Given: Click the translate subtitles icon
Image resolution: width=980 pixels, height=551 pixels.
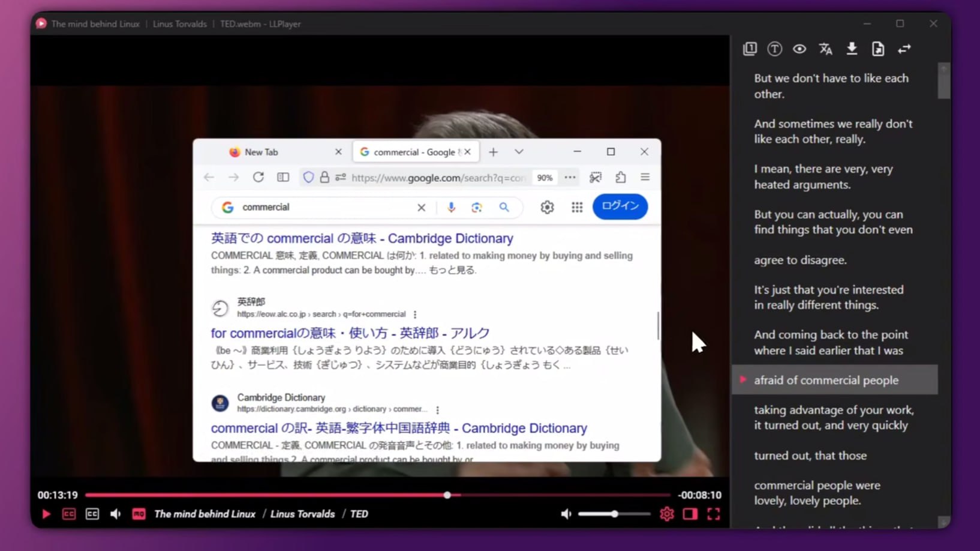Looking at the screenshot, I should (x=825, y=49).
